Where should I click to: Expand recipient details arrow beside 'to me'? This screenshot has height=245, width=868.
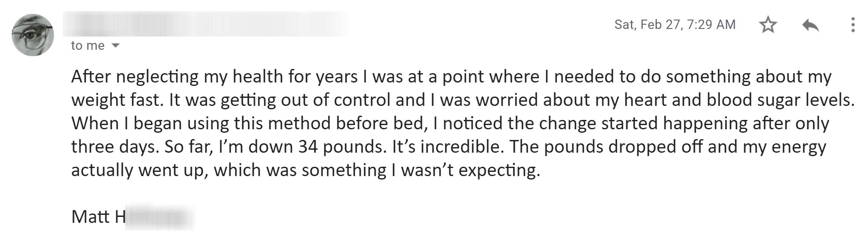(x=115, y=46)
